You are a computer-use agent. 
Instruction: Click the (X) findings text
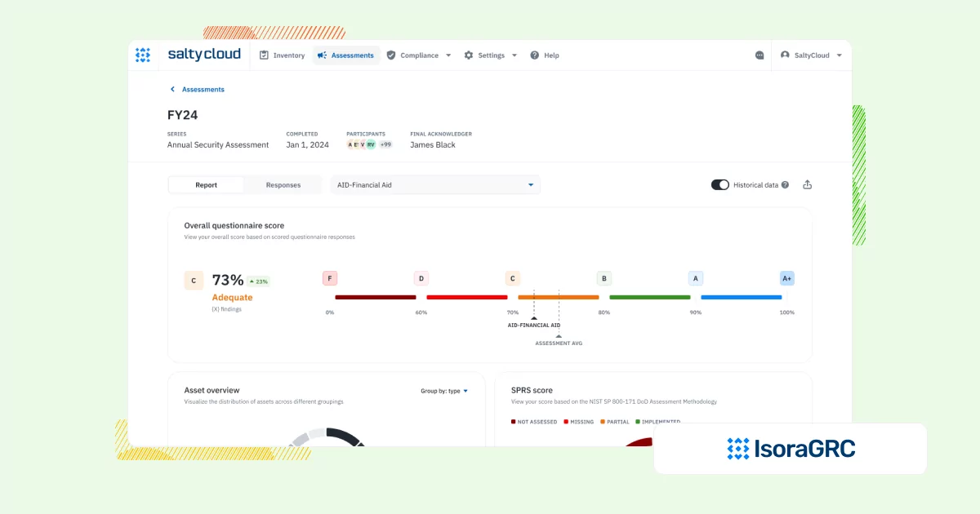(x=226, y=309)
